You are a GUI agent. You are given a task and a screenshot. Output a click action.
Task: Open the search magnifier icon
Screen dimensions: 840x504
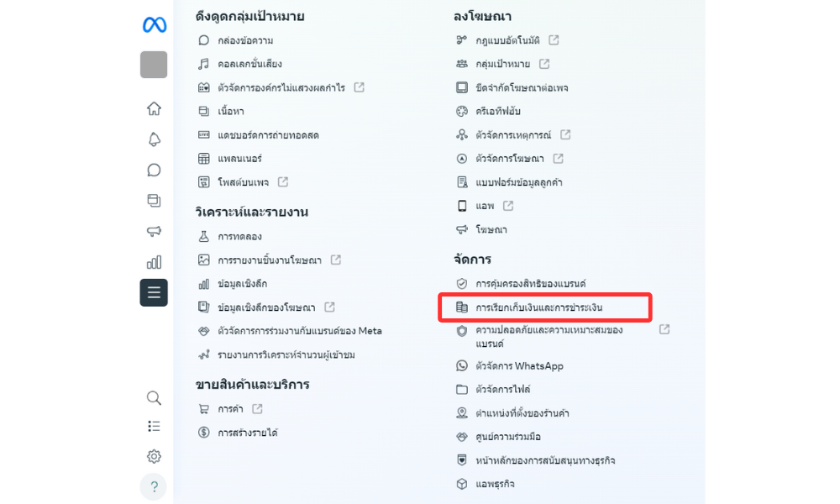pyautogui.click(x=154, y=398)
